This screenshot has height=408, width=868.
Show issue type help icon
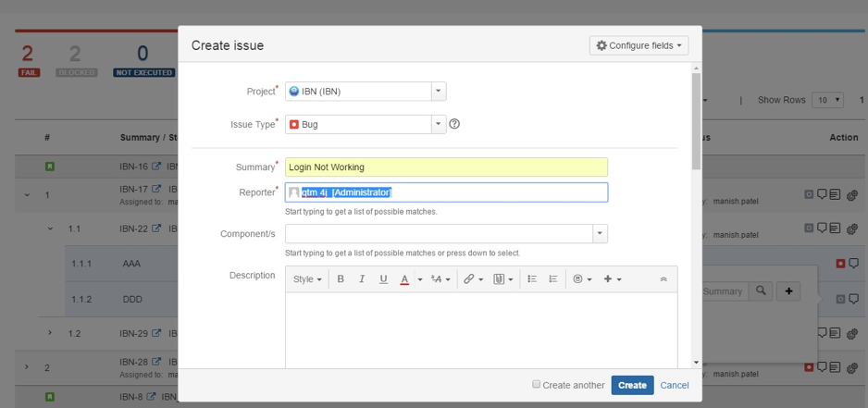click(x=454, y=124)
